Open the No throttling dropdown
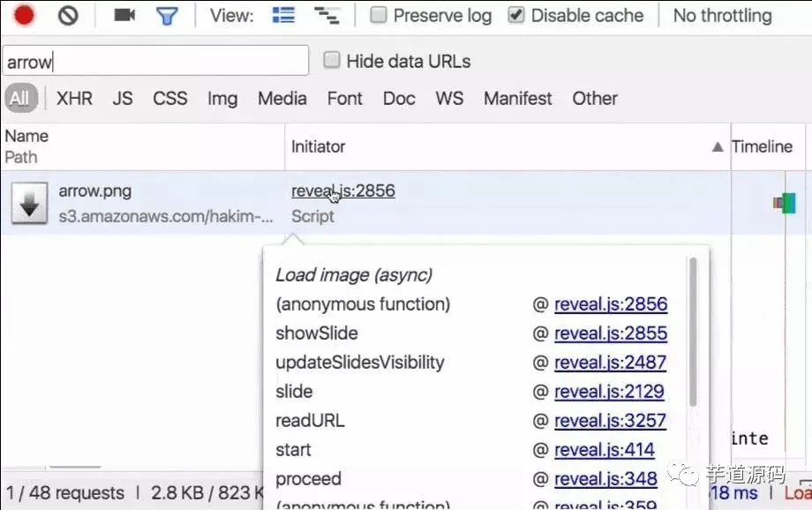Screen dimensions: 812x510 point(722,16)
